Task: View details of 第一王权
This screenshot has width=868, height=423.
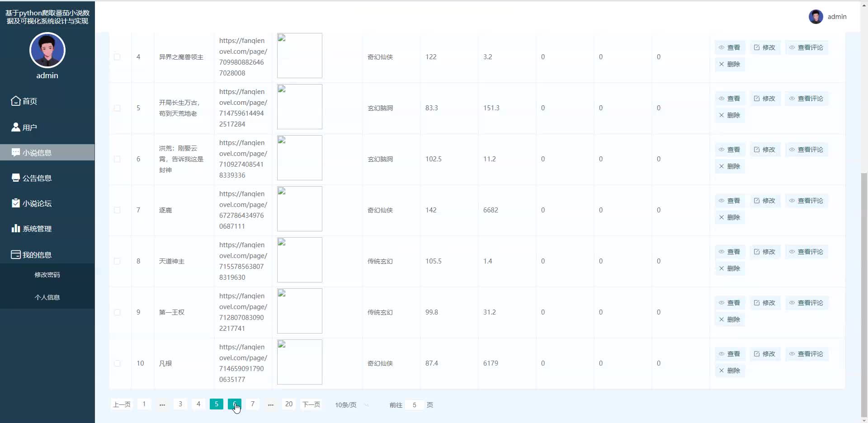Action: coord(730,303)
